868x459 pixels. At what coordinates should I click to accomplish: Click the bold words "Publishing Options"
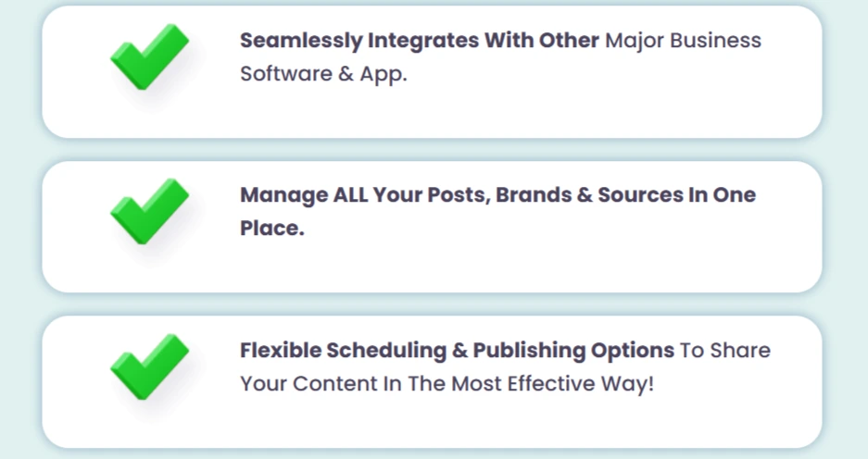tap(573, 351)
